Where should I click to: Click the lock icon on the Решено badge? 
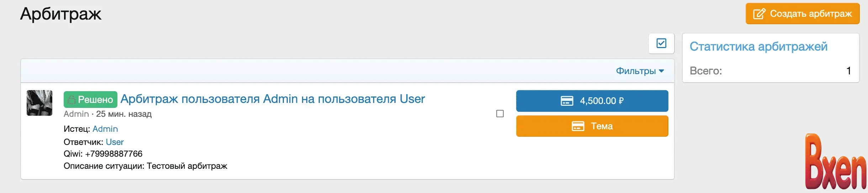[72, 100]
